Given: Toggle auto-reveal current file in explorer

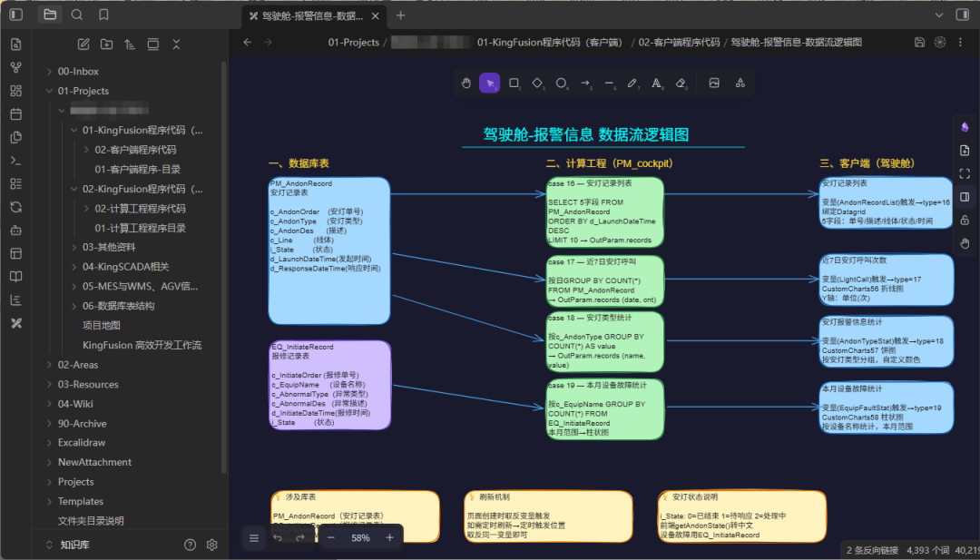Looking at the screenshot, I should pos(153,44).
